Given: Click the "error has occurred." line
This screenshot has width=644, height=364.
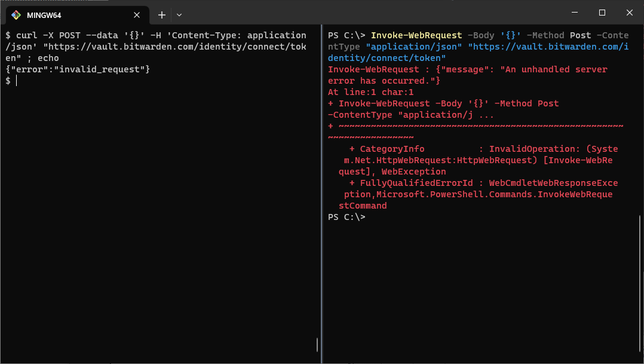Looking at the screenshot, I should pyautogui.click(x=384, y=81).
